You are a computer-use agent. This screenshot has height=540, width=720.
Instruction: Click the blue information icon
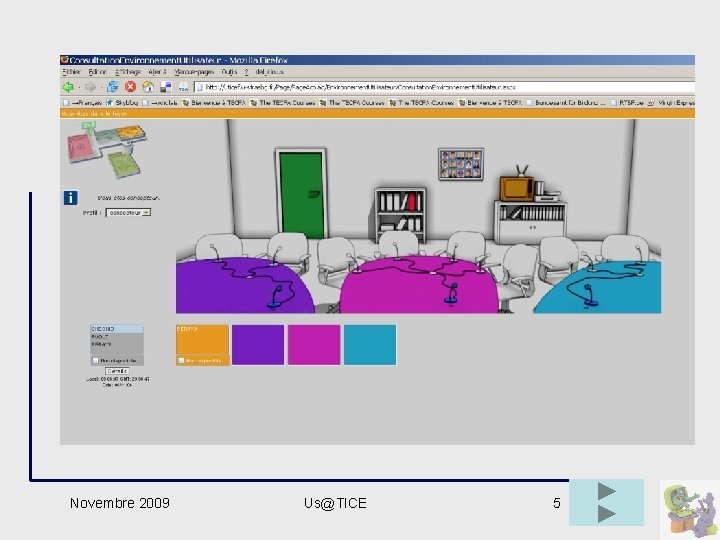pyautogui.click(x=70, y=198)
